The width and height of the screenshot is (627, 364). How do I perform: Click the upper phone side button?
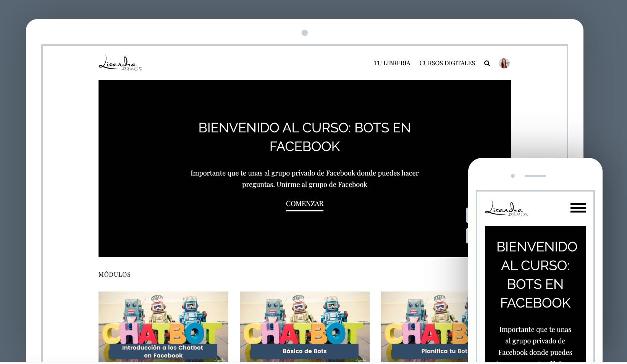(x=467, y=215)
